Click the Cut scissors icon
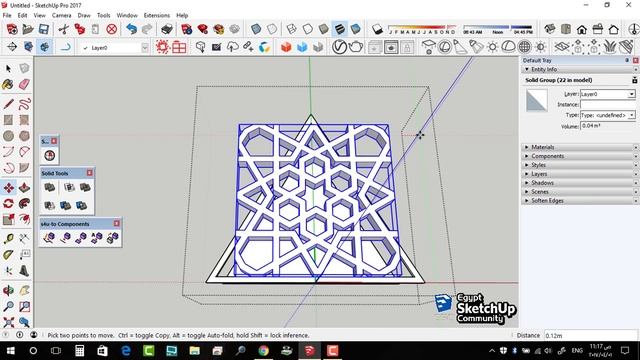The height and width of the screenshot is (360, 640). coord(63,29)
